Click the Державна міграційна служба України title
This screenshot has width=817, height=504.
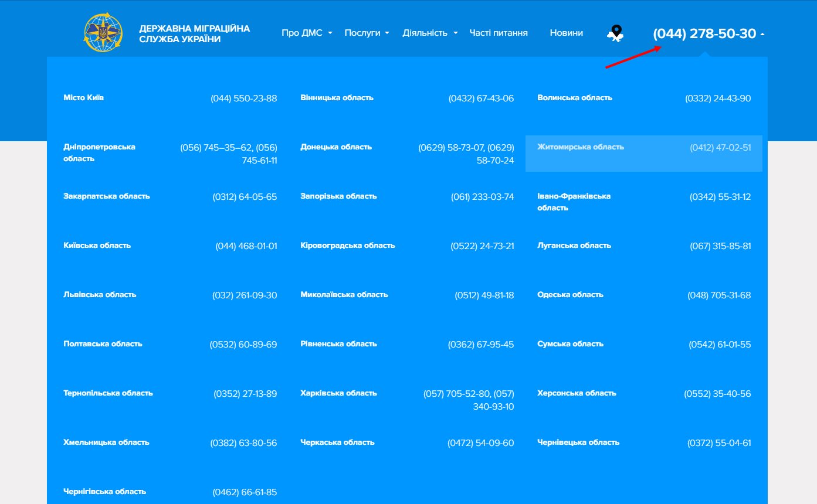(x=194, y=33)
